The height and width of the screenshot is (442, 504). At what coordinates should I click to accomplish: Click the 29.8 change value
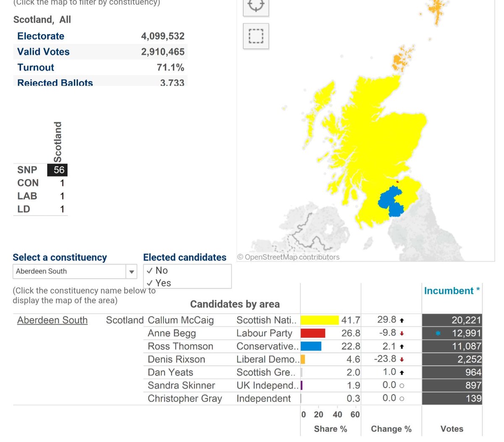(x=387, y=320)
